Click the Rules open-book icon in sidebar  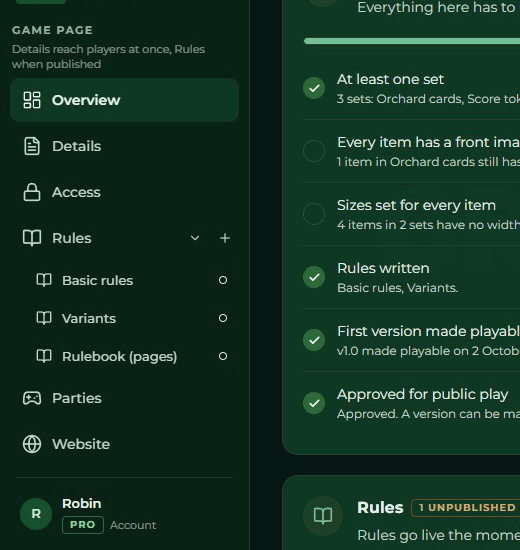point(32,238)
